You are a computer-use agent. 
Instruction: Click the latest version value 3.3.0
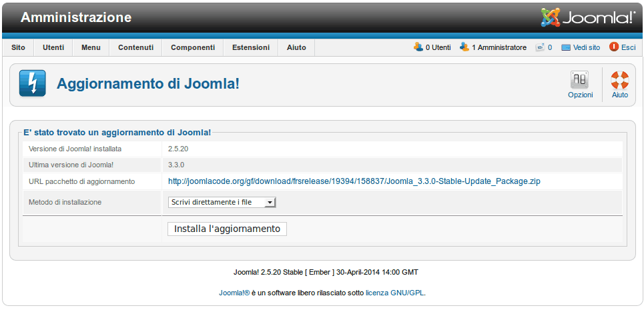coord(176,165)
